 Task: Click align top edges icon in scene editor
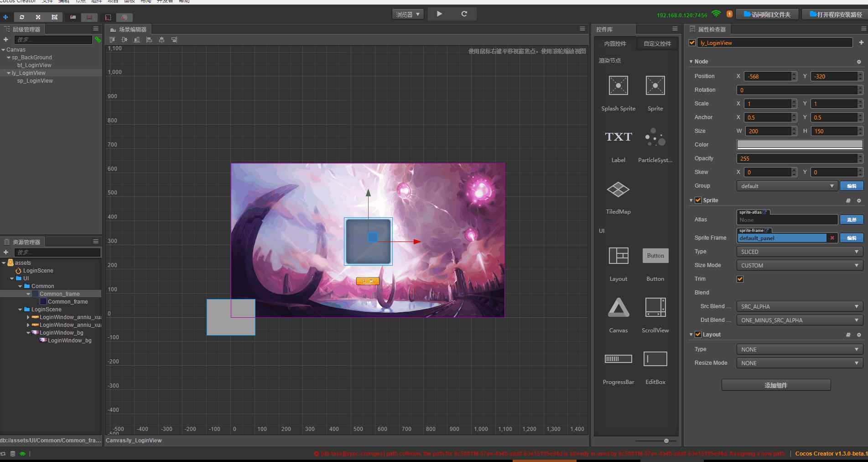(x=112, y=40)
